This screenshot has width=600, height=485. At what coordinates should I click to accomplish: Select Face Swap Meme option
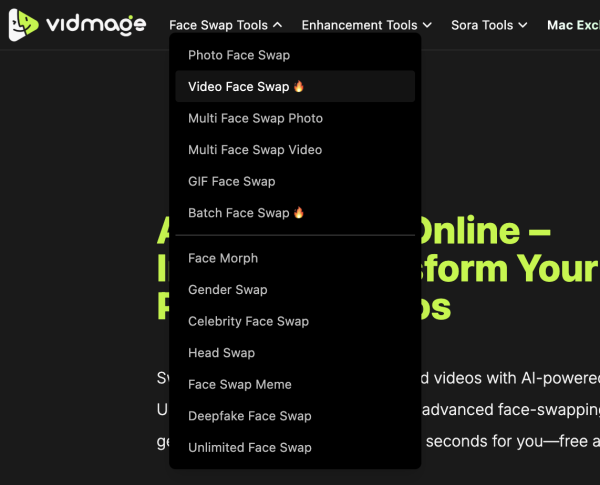(240, 384)
